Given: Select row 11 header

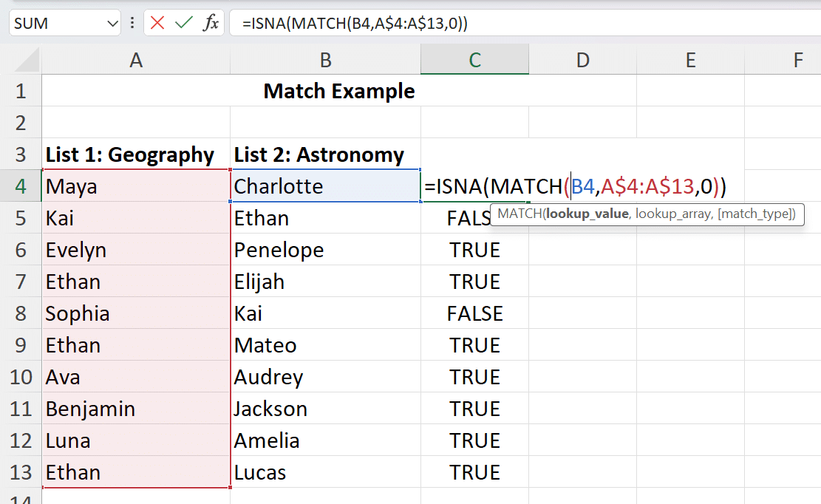Looking at the screenshot, I should pos(21,409).
